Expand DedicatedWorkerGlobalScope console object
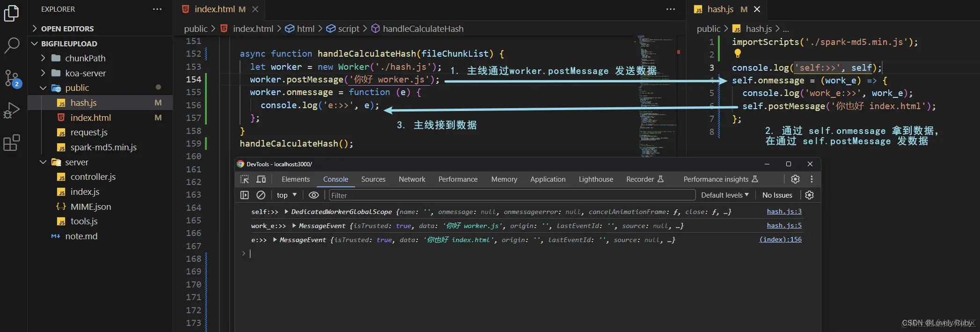This screenshot has height=332, width=980. [x=286, y=212]
